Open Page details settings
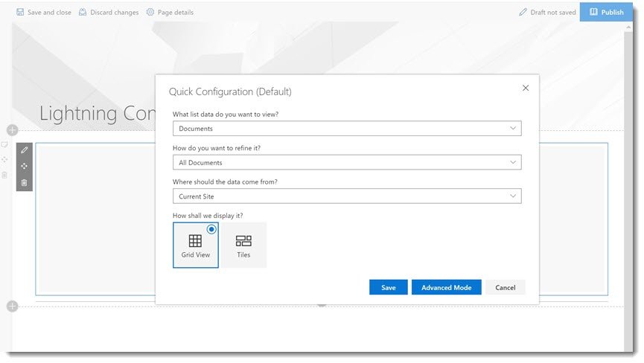The image size is (644, 363). point(170,13)
